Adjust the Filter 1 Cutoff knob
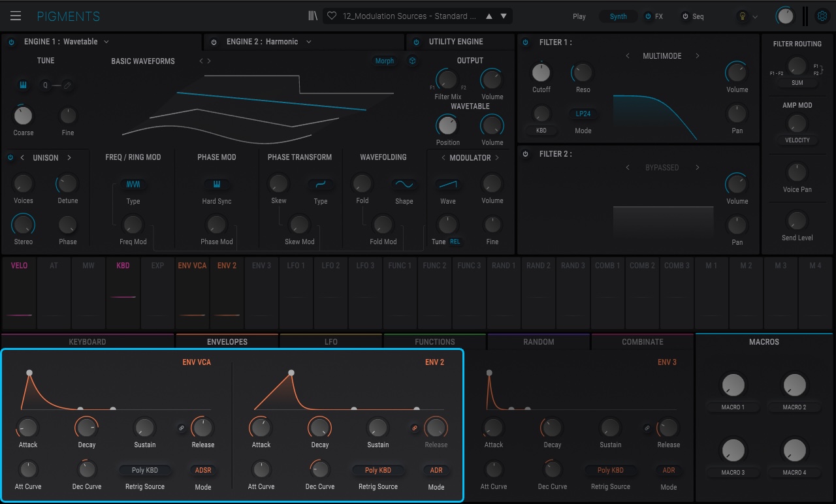Viewport: 836px width, 504px height. tap(541, 72)
